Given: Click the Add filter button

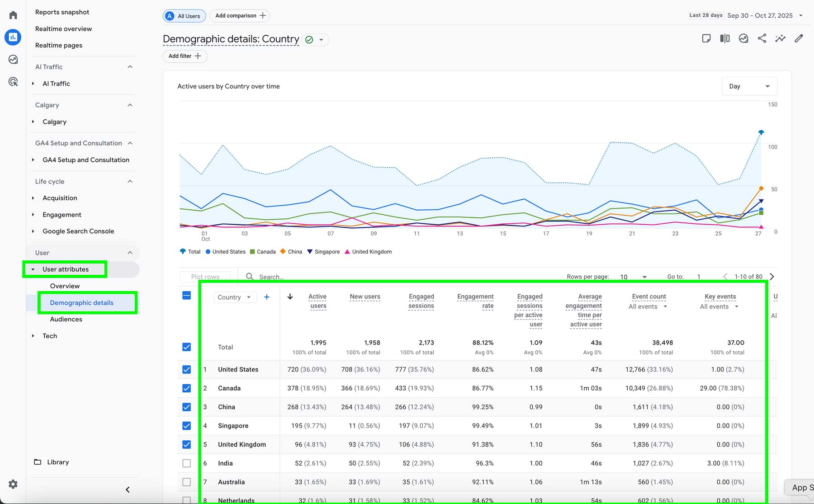Looking at the screenshot, I should (x=184, y=56).
